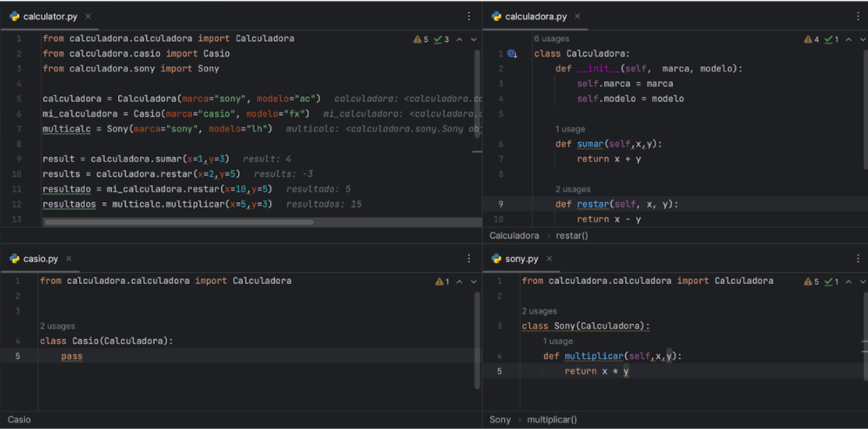Click the up chevron in calculadora.py inspections widget
Image resolution: width=868 pixels, height=429 pixels.
(848, 39)
